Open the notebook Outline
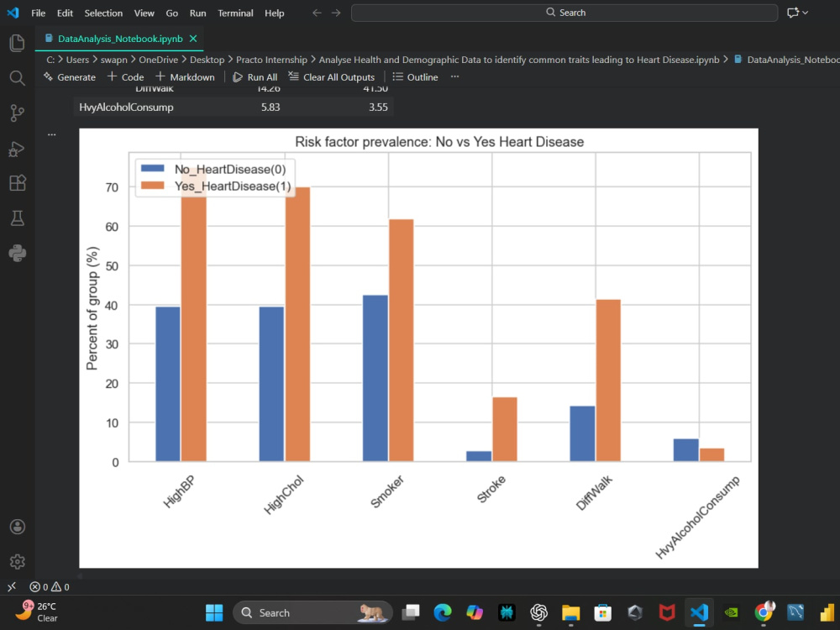Screen dimensions: 840x630 coord(415,77)
